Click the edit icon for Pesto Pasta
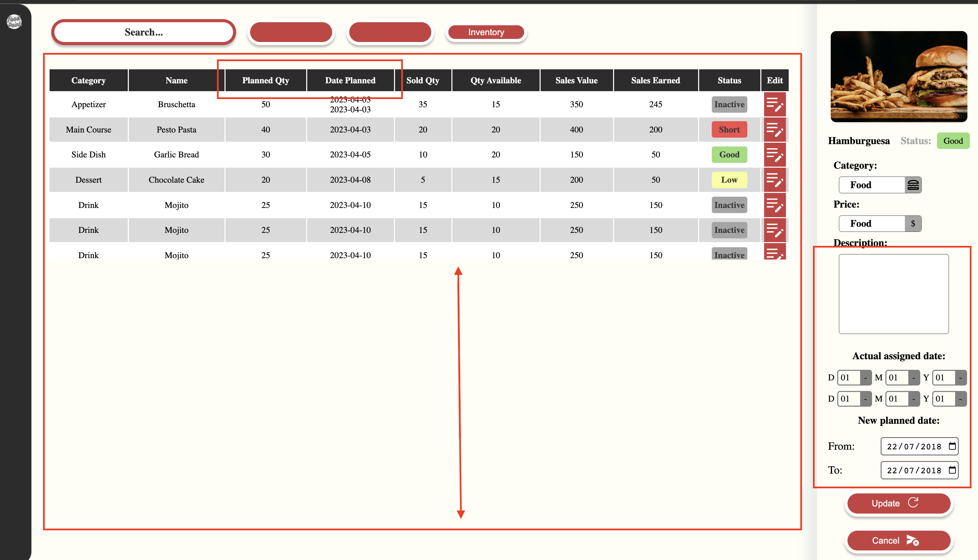The image size is (978, 560). pyautogui.click(x=775, y=130)
